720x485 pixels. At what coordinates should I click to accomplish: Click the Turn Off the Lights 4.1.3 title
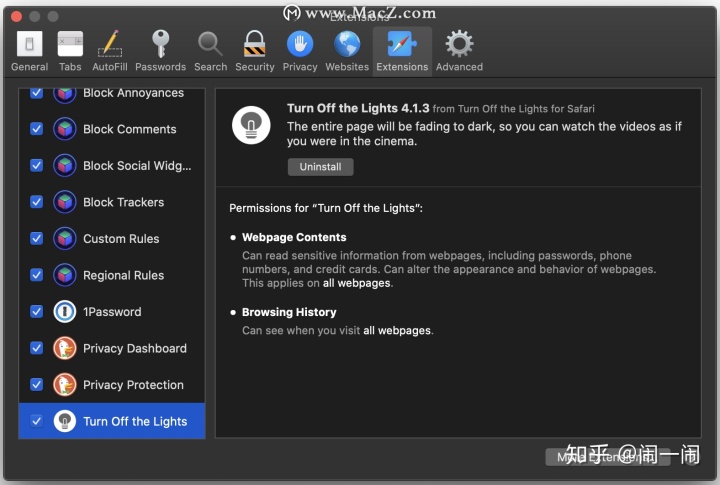coord(358,108)
